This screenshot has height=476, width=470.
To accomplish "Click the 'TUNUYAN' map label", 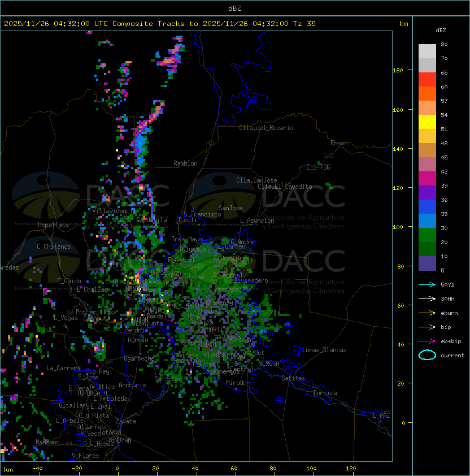I will pos(120,440).
